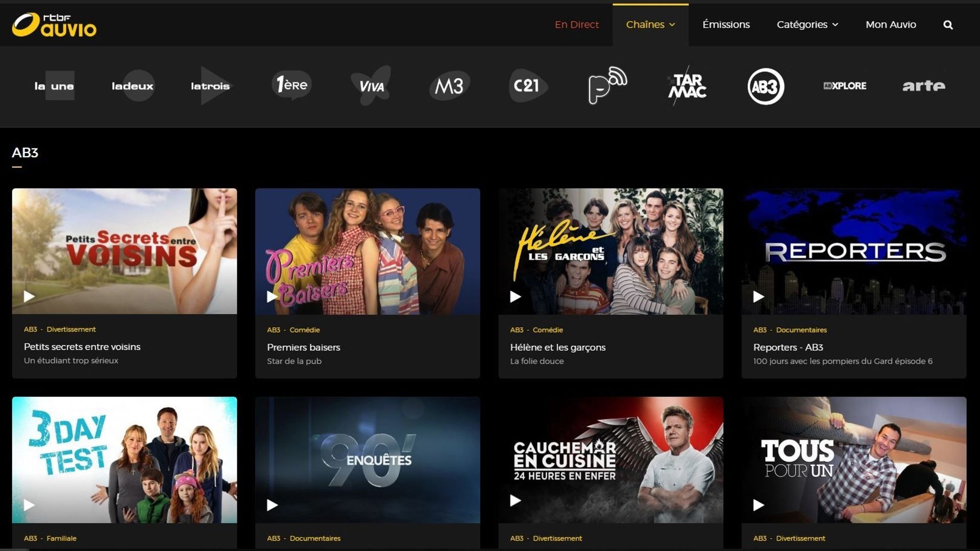
Task: Click the search magnifier icon
Action: (x=948, y=24)
